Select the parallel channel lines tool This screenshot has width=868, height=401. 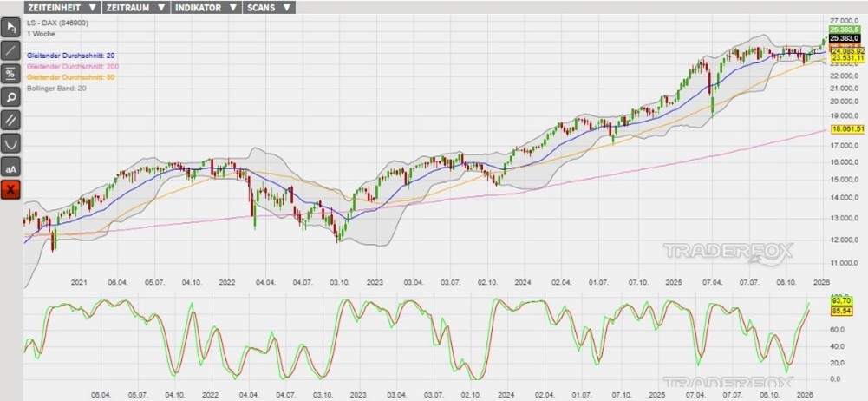click(11, 120)
